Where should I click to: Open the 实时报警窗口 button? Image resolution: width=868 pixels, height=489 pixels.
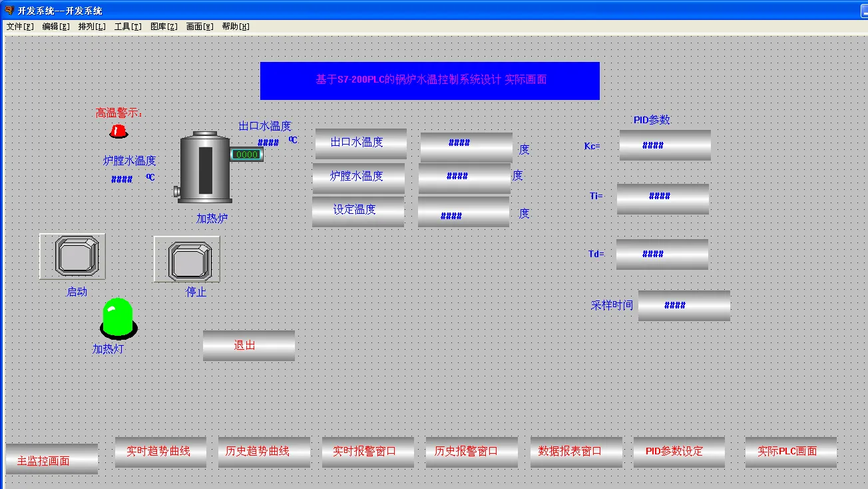pyautogui.click(x=368, y=452)
